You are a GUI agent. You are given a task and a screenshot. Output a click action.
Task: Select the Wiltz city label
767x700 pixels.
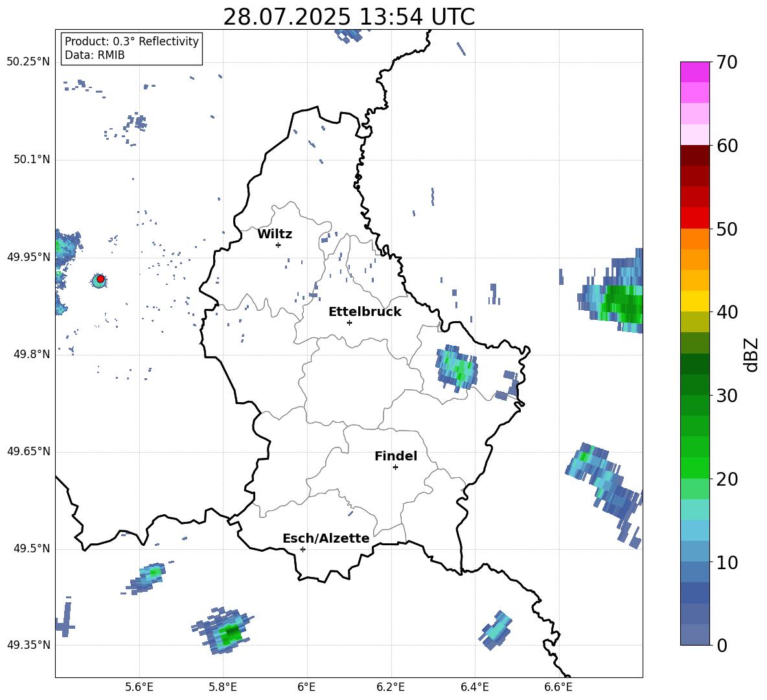[x=275, y=234]
